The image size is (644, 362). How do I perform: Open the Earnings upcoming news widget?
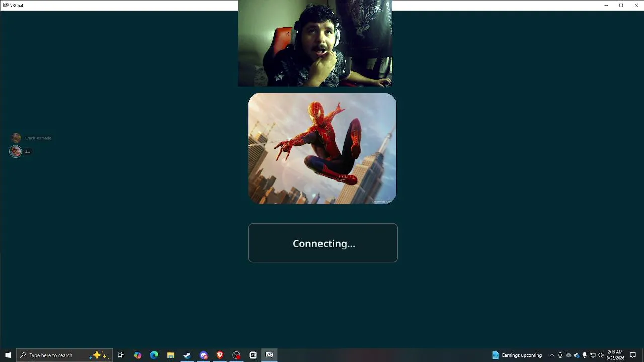pos(517,355)
